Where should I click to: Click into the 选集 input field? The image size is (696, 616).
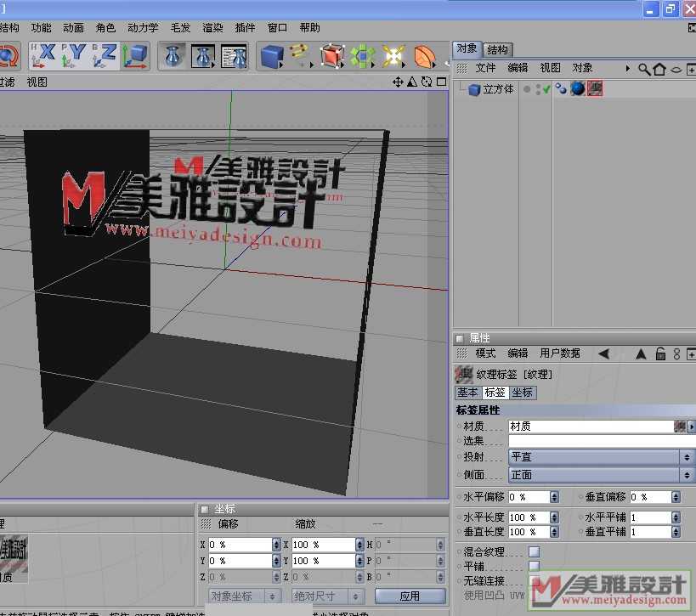click(x=602, y=441)
